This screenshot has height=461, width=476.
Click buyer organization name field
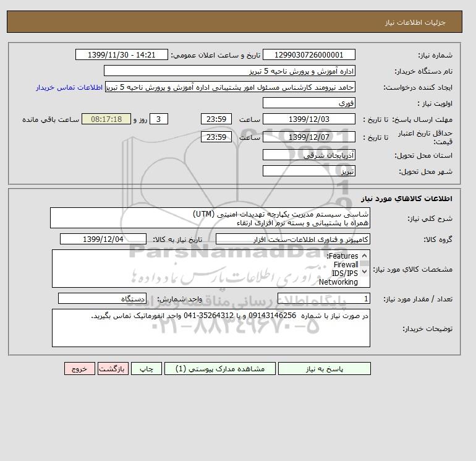click(x=229, y=71)
